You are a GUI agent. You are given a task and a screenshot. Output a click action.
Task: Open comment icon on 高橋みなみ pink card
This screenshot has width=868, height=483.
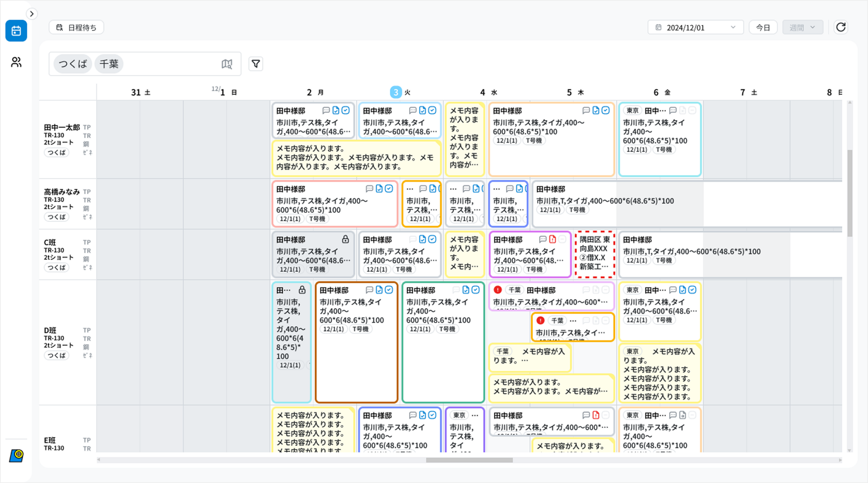click(x=369, y=189)
